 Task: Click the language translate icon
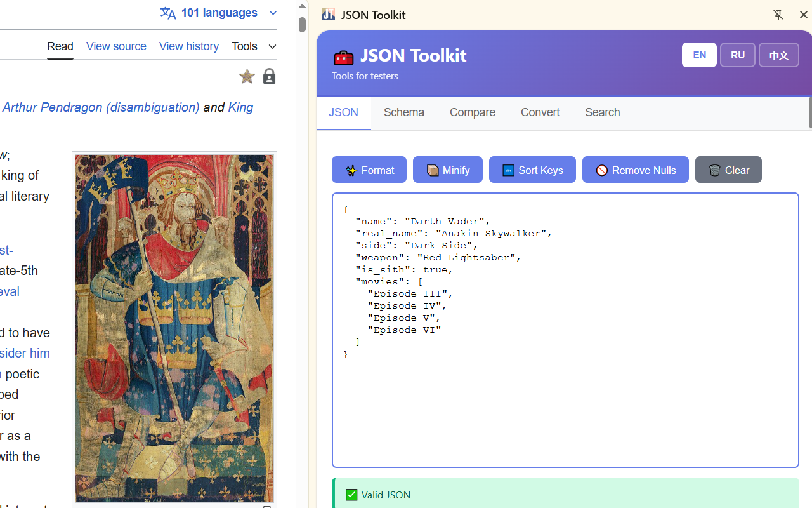click(x=168, y=13)
